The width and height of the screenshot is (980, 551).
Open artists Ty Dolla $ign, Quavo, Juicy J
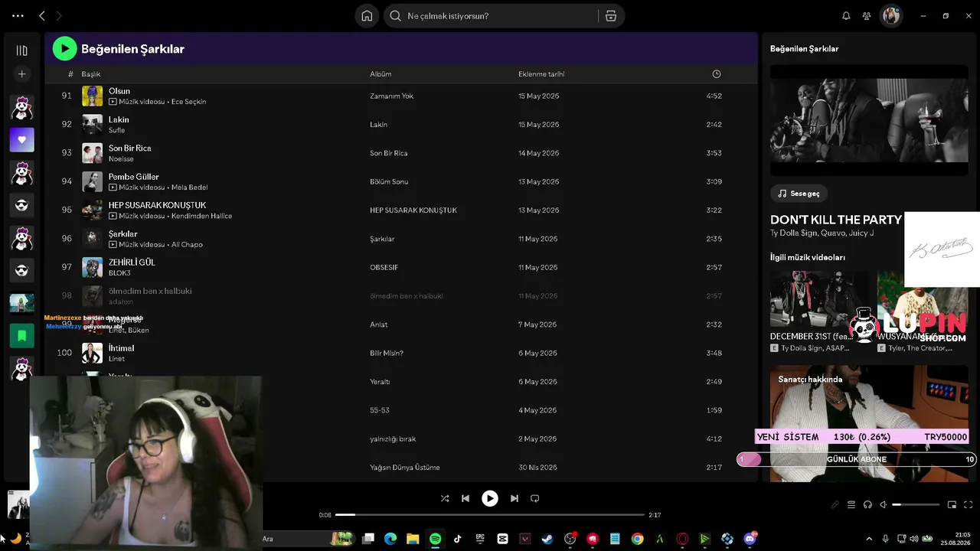point(822,233)
